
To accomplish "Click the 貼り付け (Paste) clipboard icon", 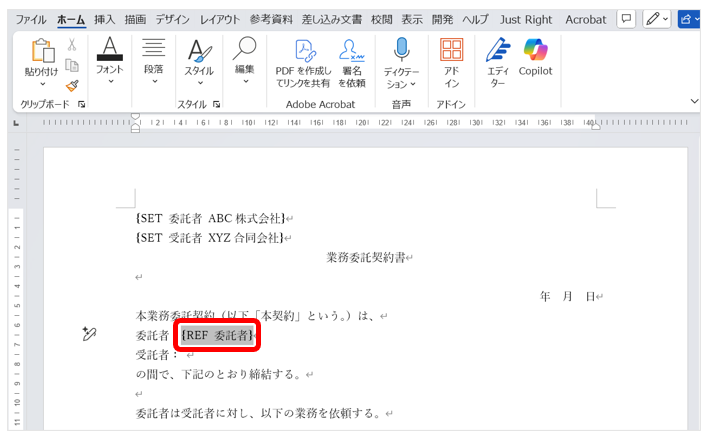I will click(x=43, y=51).
